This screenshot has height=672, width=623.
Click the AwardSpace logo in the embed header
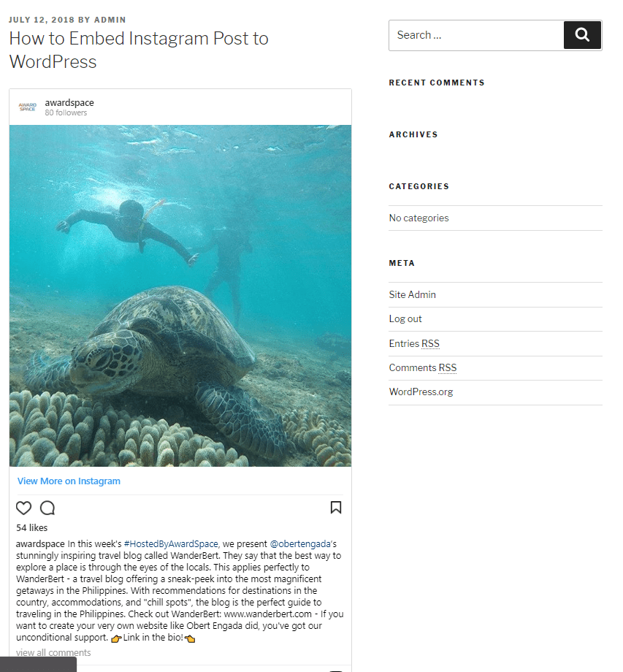coord(28,107)
